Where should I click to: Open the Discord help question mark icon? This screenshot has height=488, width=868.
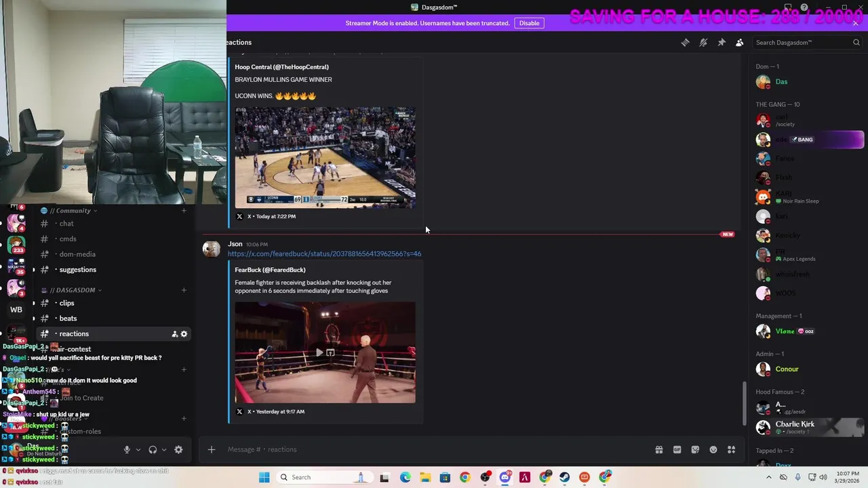pyautogui.click(x=804, y=7)
